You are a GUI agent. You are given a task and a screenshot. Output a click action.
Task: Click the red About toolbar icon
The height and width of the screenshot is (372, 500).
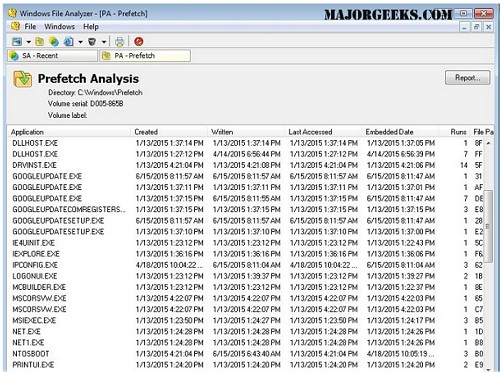pos(139,42)
